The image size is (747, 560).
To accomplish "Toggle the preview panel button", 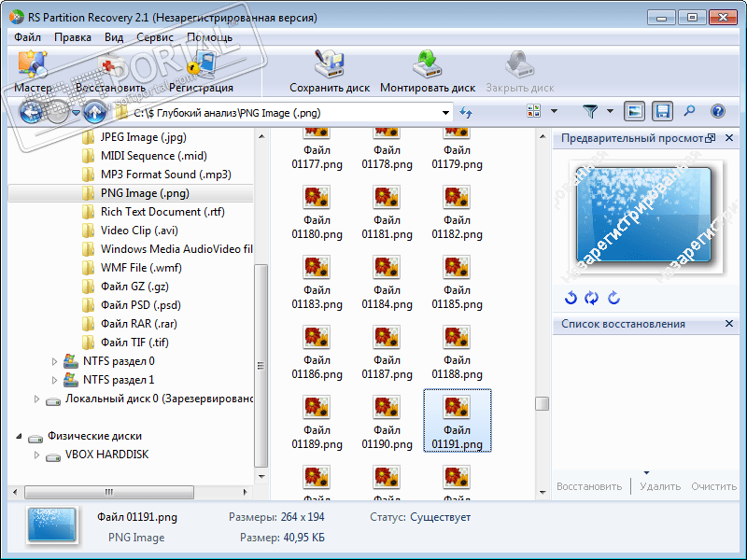I will [x=635, y=111].
